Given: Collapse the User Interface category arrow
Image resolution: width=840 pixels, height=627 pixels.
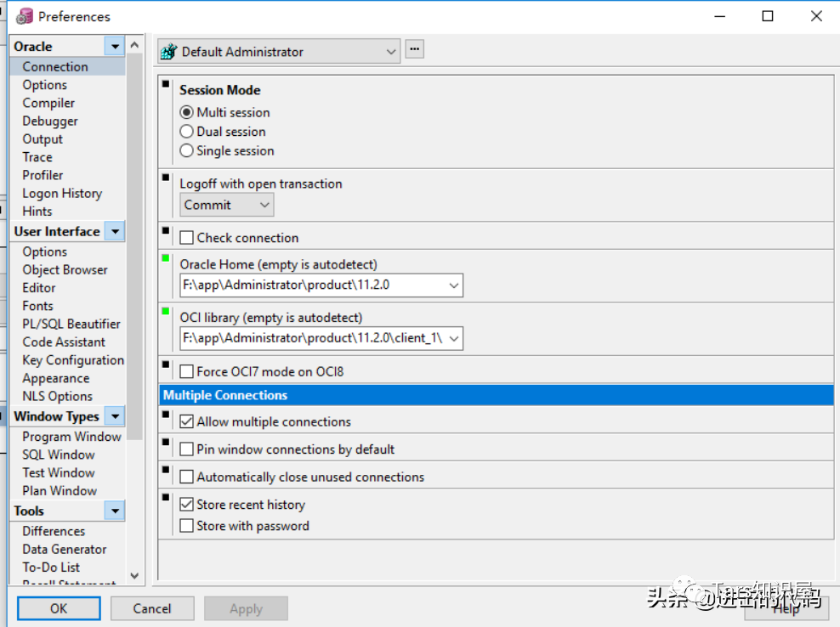Looking at the screenshot, I should [115, 231].
